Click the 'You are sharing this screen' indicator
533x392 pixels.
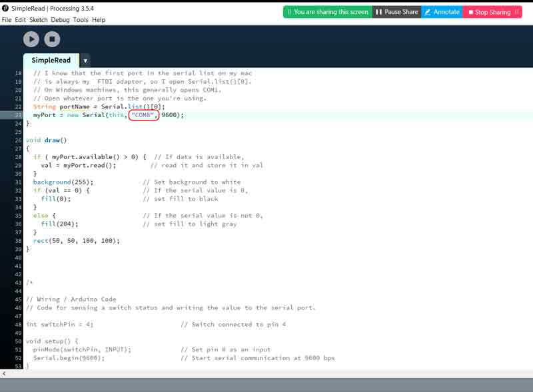pos(328,12)
